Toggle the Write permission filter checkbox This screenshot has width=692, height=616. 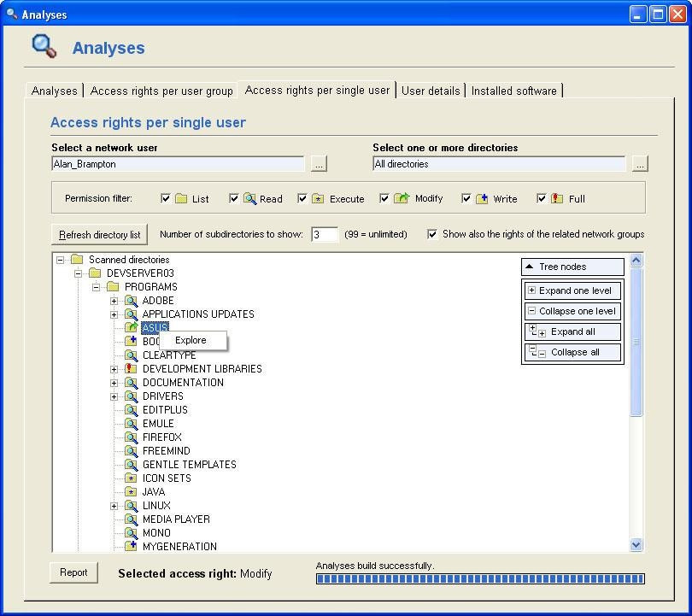466,198
